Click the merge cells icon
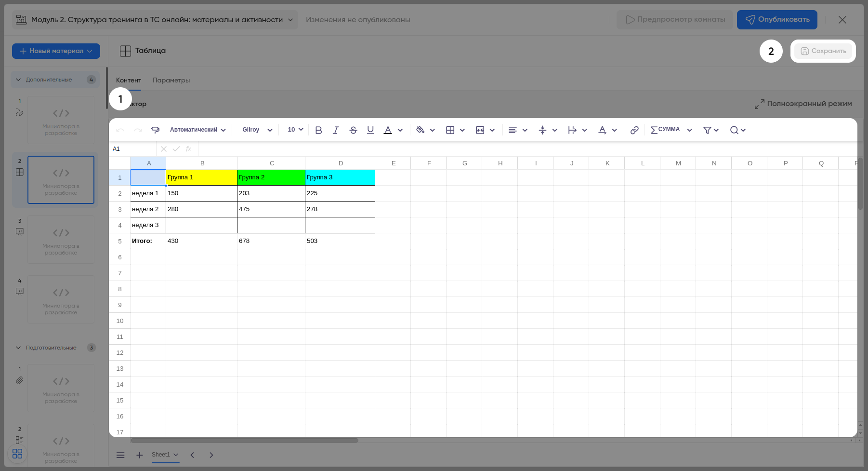Screen dimensions: 868x471 tap(480, 130)
